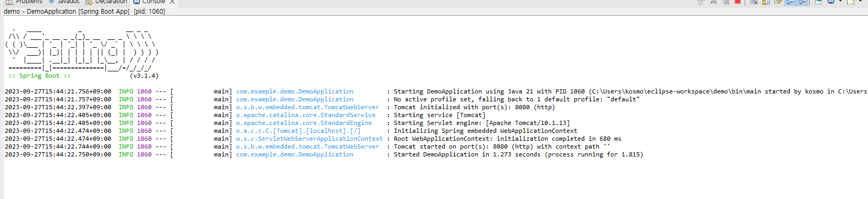Screen dimensions: 868x199
Task: Click timestamp 2023-09-27T15:44:22.397+09:00
Action: point(58,107)
